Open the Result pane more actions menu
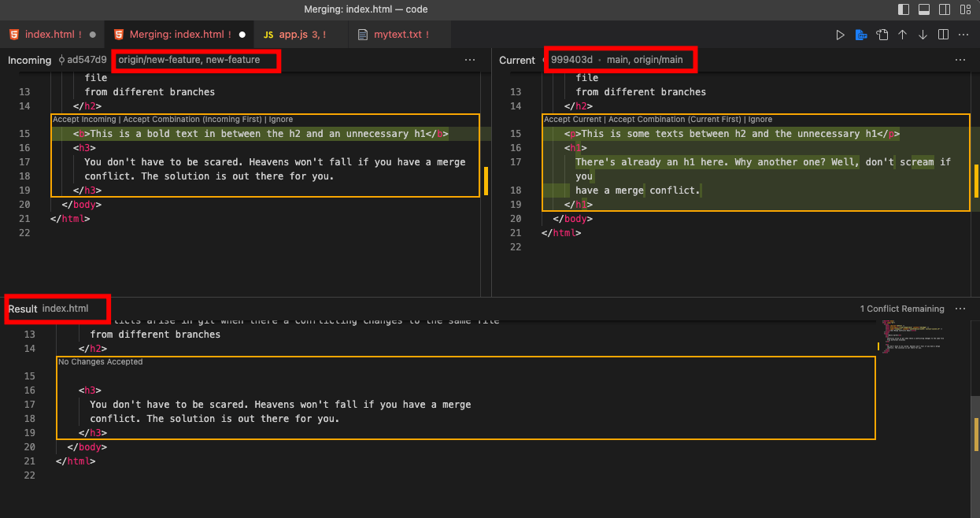 click(960, 309)
